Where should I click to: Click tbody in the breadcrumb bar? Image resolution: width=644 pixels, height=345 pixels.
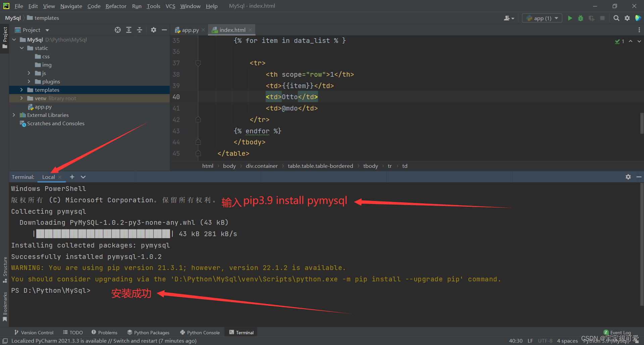pyautogui.click(x=371, y=166)
